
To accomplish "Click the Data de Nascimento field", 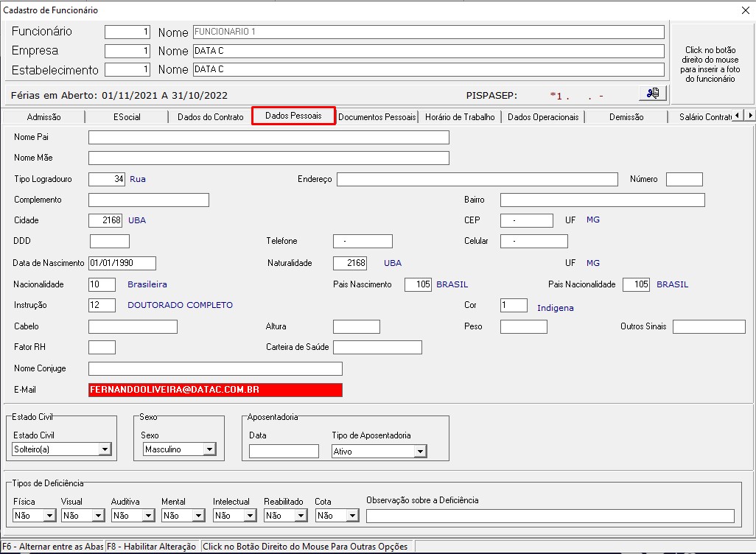I will (122, 263).
